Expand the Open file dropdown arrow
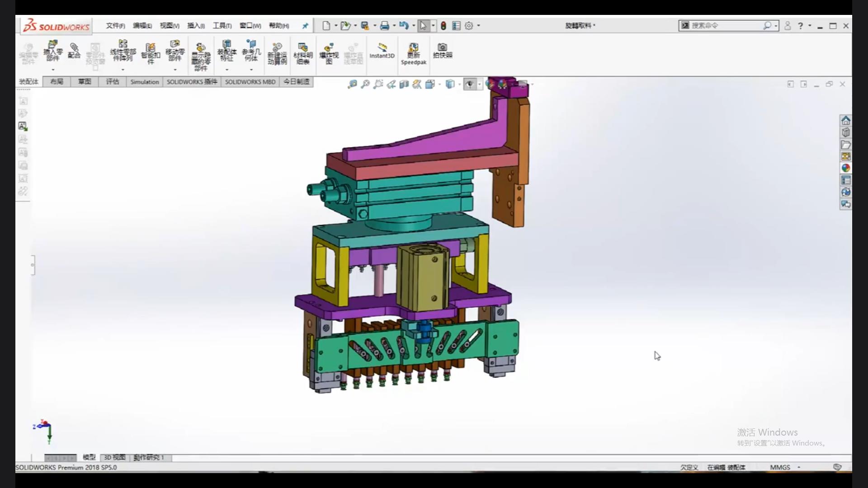 pyautogui.click(x=355, y=26)
